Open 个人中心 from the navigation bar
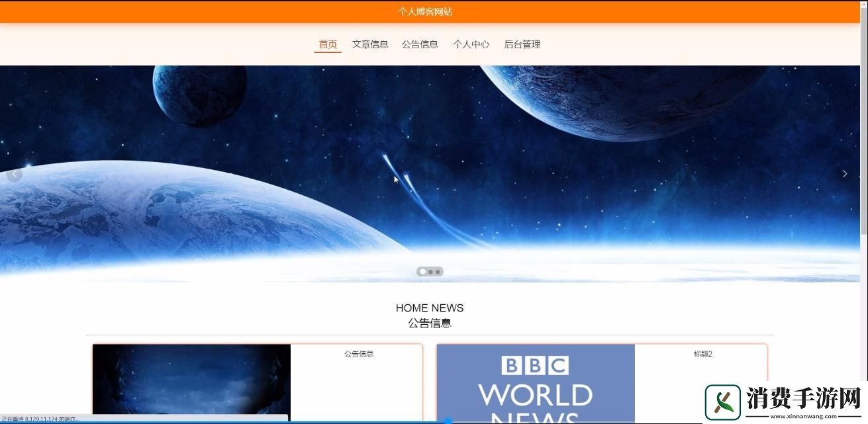Screen dimensions: 868x424 coord(471,44)
